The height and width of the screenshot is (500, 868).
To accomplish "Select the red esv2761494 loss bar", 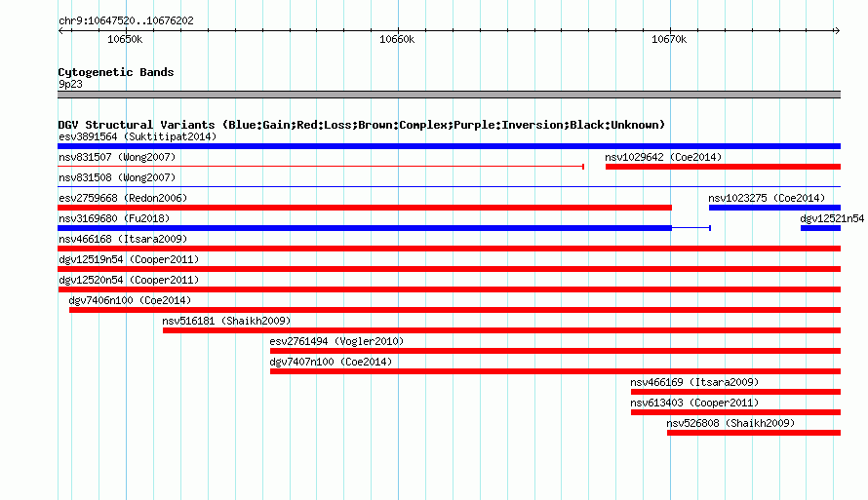I will click(555, 351).
